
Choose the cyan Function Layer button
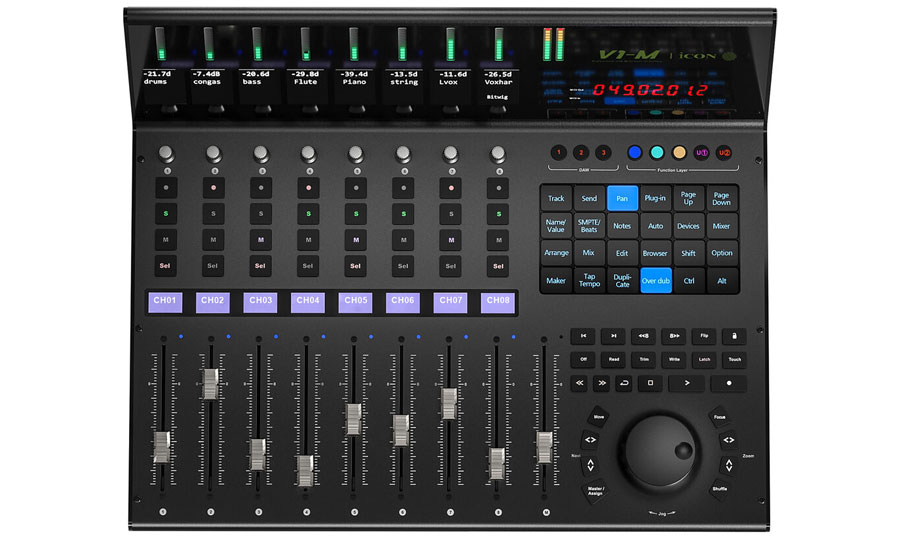click(x=657, y=153)
